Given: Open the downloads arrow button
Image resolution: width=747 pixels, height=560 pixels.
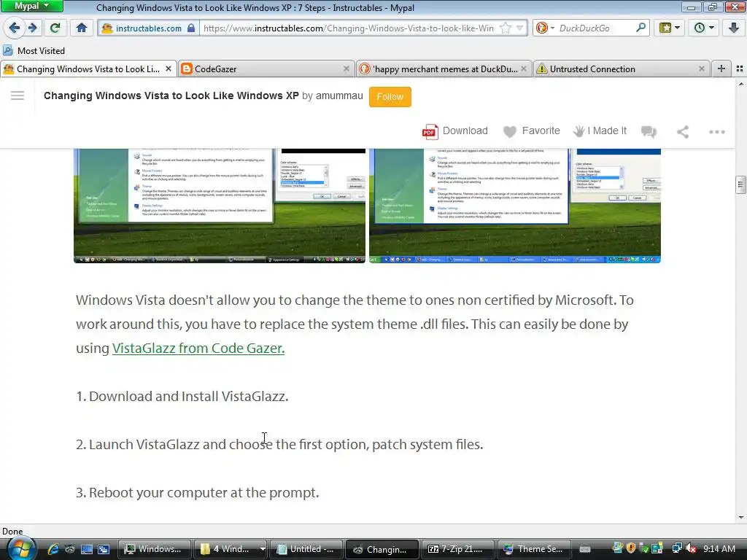Looking at the screenshot, I should click(734, 28).
